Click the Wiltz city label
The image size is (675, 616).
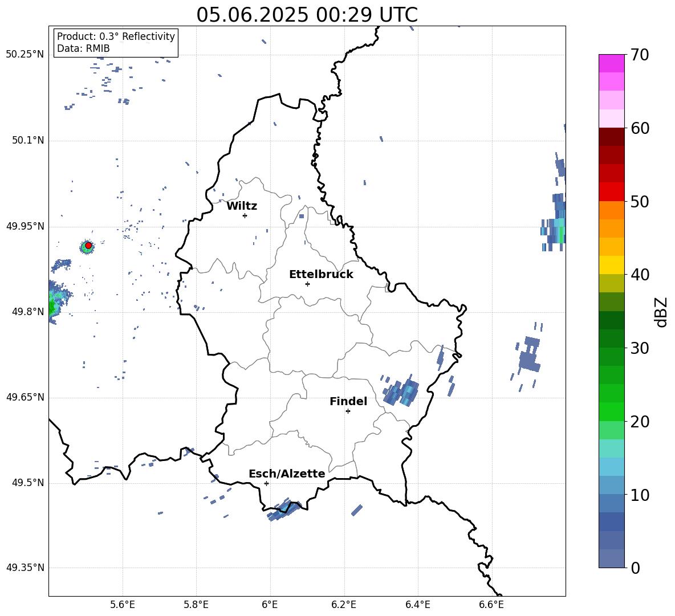242,206
